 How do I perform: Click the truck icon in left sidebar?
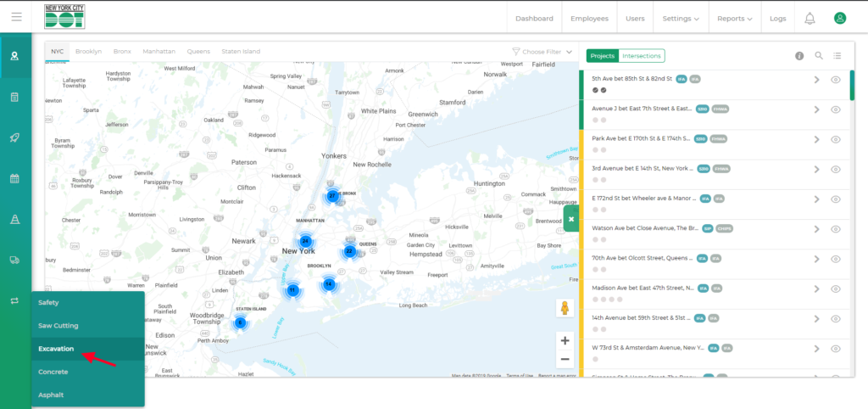[x=14, y=261]
